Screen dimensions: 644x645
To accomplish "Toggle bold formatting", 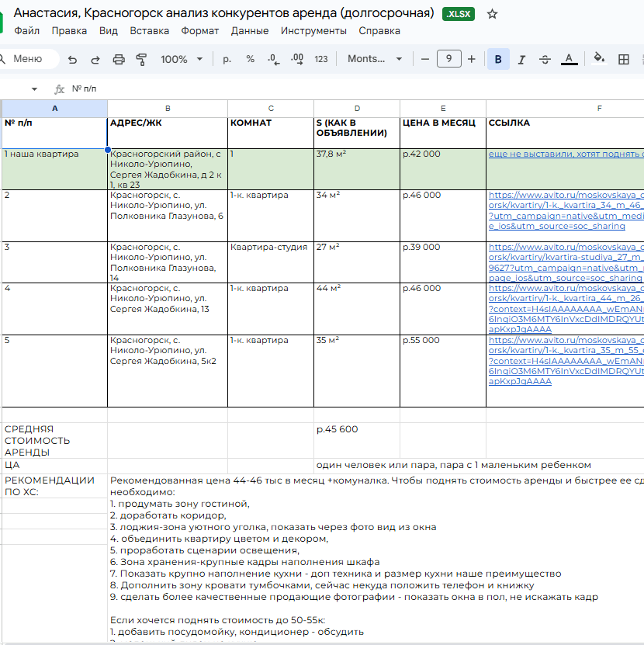I will (498, 59).
